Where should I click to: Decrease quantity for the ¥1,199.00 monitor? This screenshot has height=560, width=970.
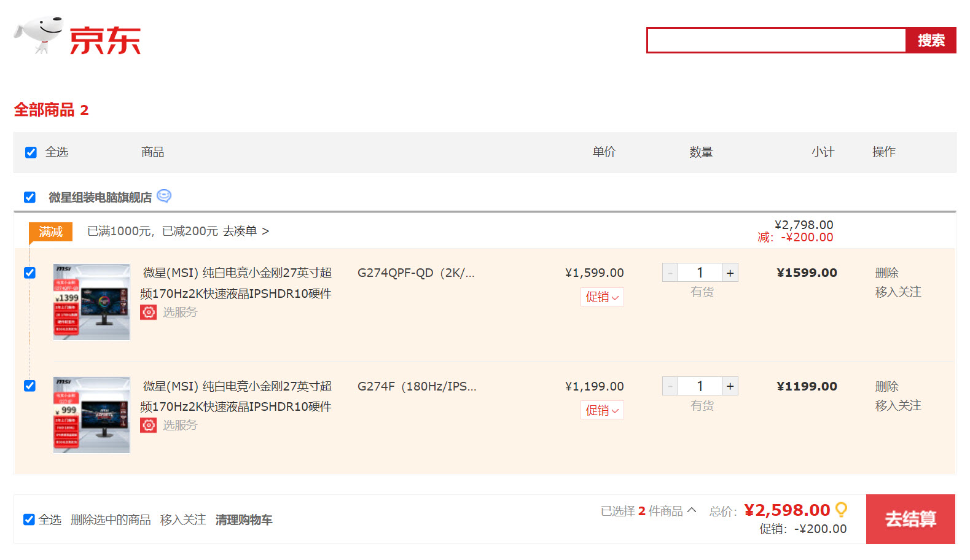(x=670, y=386)
